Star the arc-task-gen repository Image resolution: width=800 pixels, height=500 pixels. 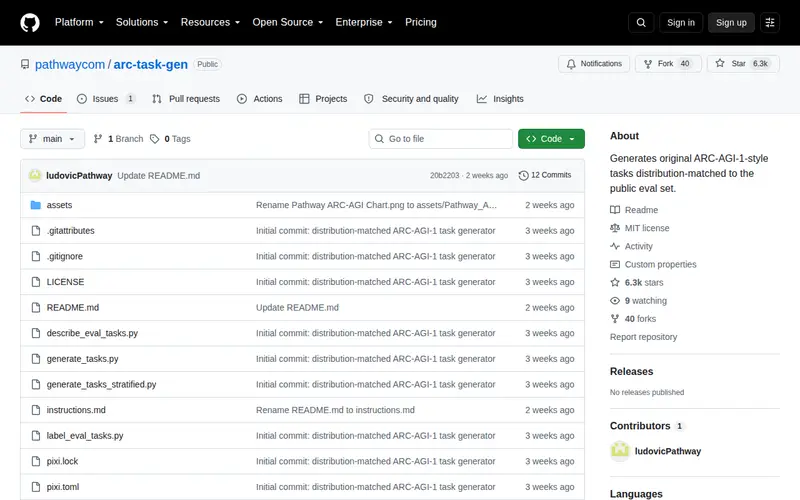[743, 64]
